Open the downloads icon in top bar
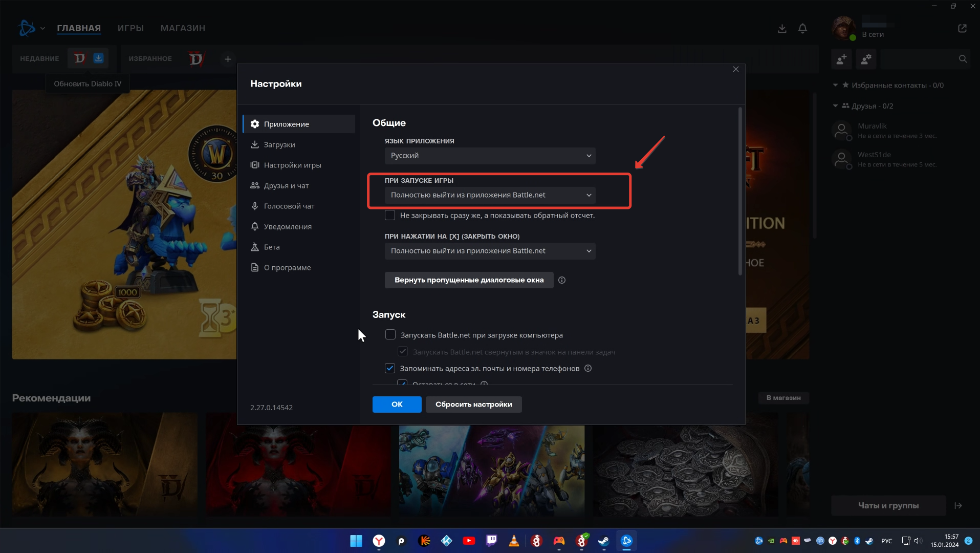This screenshot has height=553, width=980. coord(782,29)
